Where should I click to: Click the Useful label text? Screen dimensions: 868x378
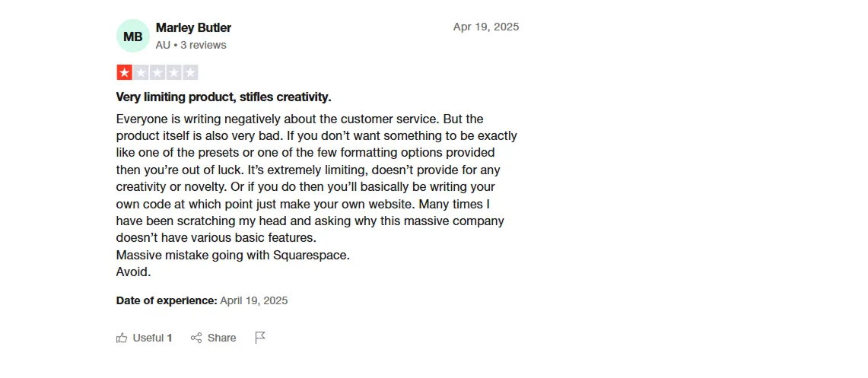pos(148,338)
